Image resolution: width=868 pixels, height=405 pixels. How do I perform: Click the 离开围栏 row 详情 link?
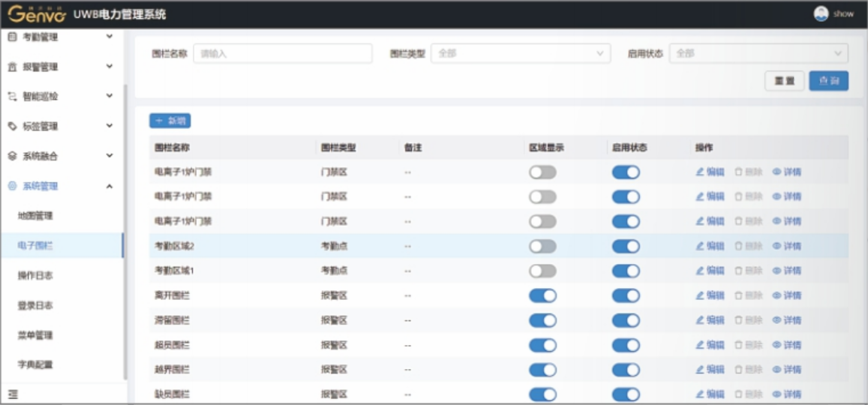[787, 295]
